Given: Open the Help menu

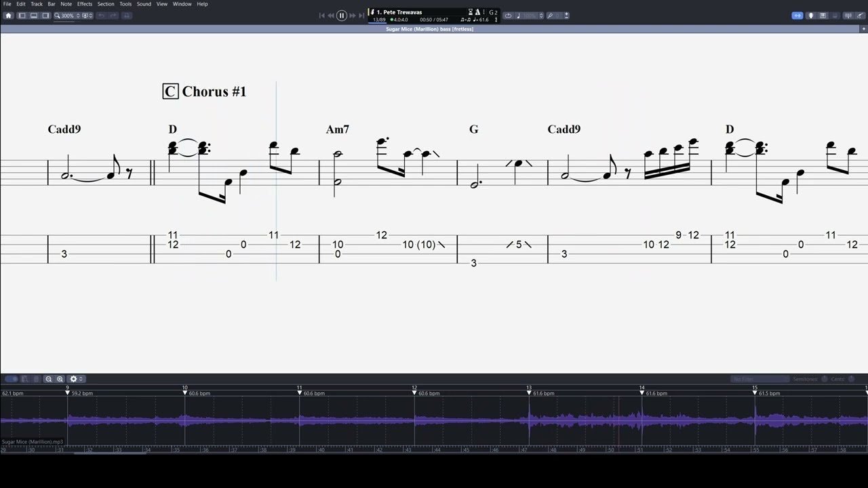Looking at the screenshot, I should coord(202,4).
